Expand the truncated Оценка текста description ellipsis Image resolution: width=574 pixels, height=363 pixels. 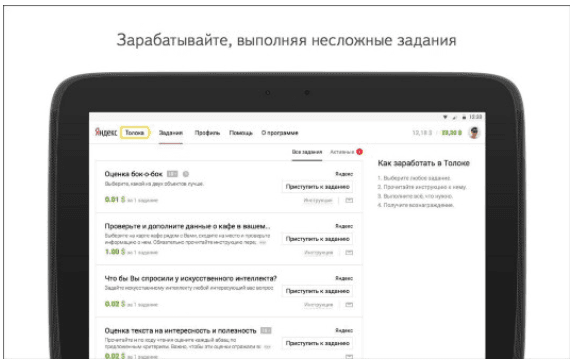point(267,347)
